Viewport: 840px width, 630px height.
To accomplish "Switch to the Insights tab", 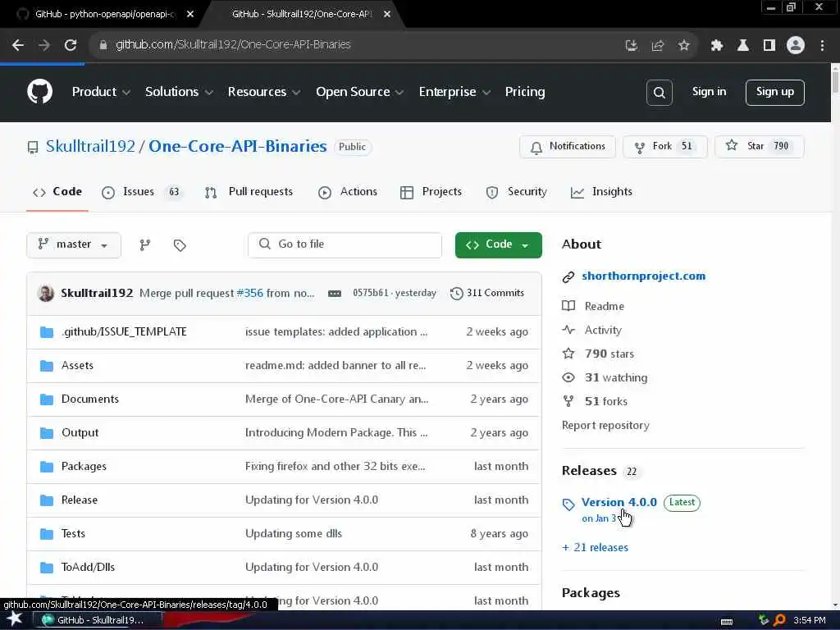I will 601,192.
